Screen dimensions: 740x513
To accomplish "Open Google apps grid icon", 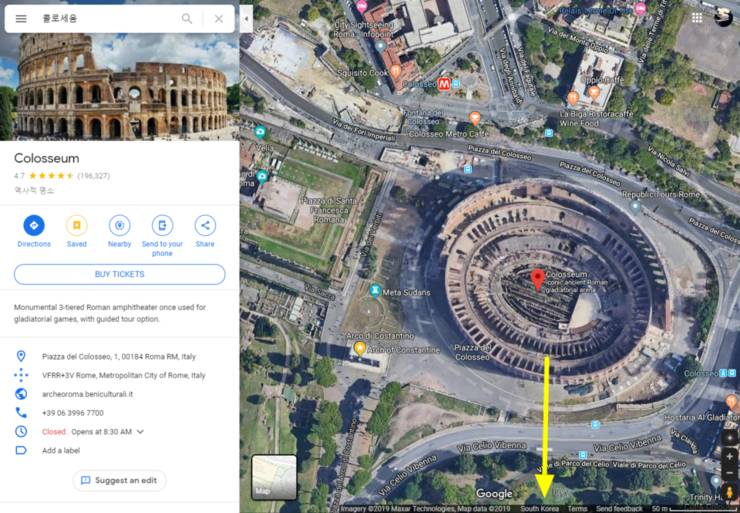I will 695,18.
